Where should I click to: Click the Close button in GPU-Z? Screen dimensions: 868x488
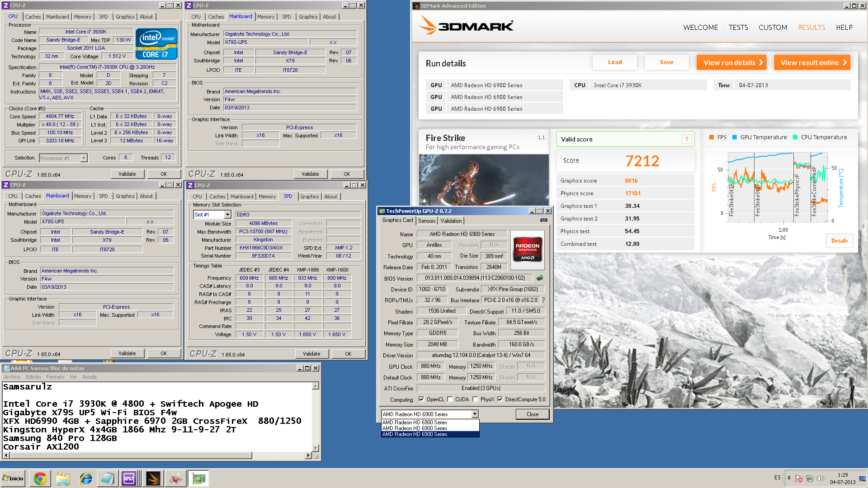tap(533, 414)
